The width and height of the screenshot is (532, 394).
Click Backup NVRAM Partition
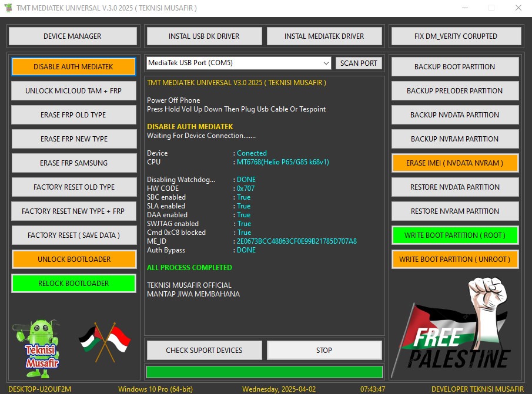tap(454, 139)
